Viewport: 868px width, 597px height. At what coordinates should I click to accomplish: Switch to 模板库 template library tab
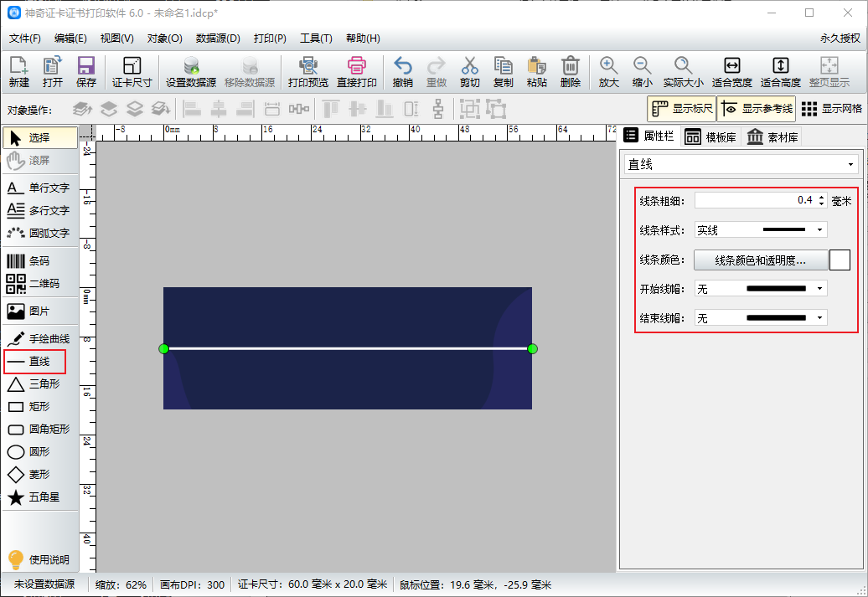click(710, 136)
